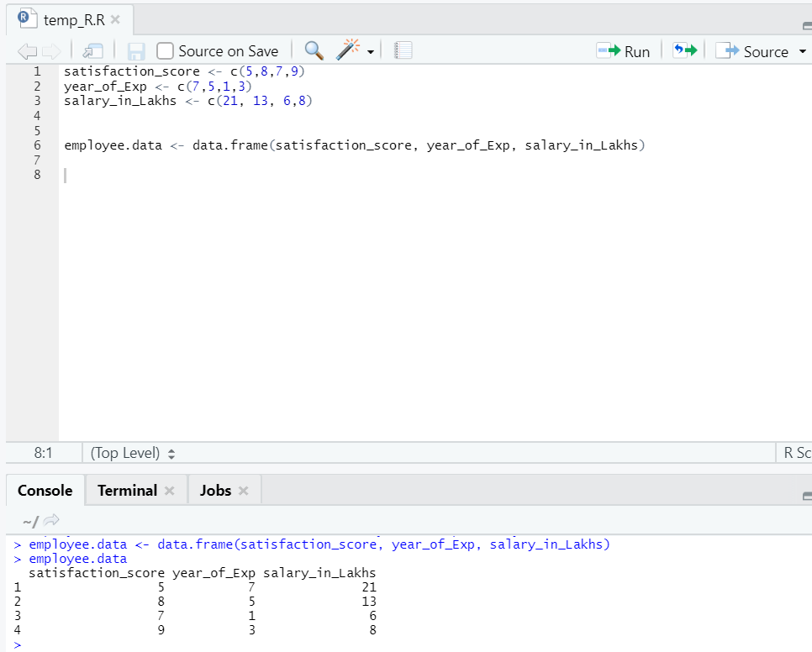
Task: Open script in new window popout icon
Action: 92,50
